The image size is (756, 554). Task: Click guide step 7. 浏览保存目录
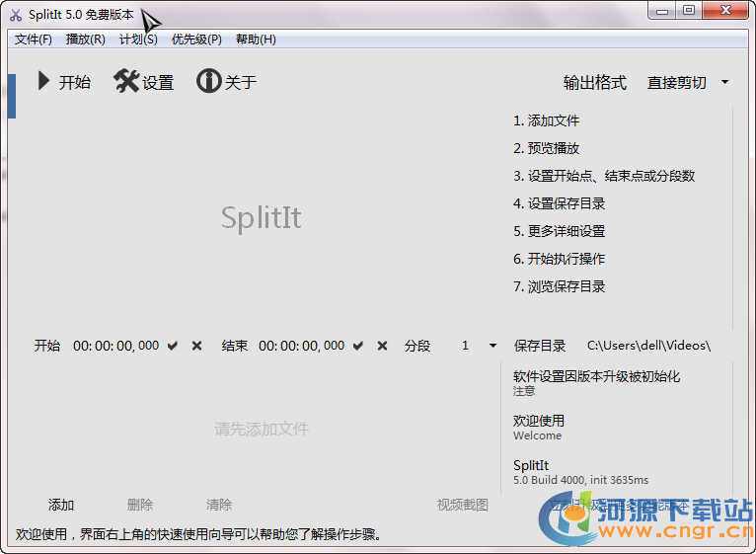click(x=560, y=286)
